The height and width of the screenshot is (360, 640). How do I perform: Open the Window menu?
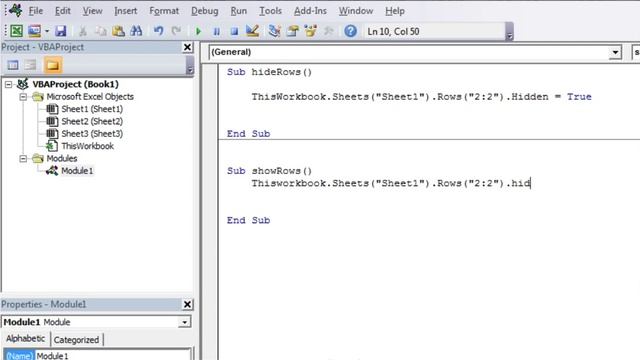[356, 11]
